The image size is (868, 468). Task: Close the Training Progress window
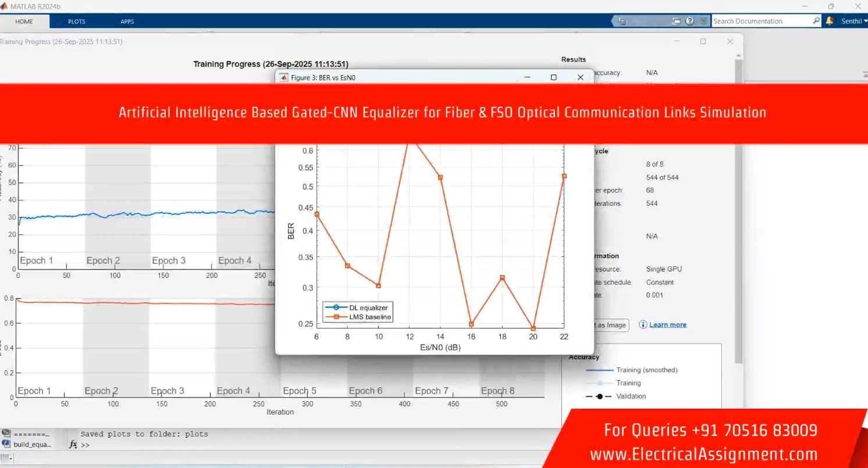coord(730,41)
